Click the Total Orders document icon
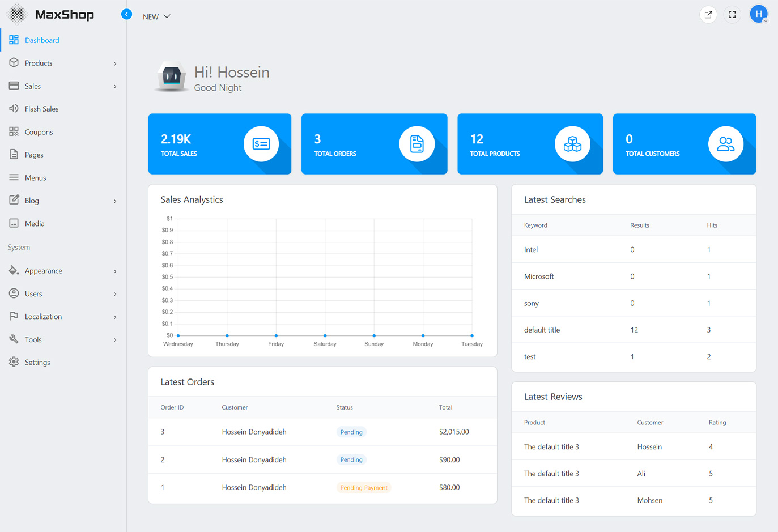Screen dimensions: 778x532 [416, 144]
